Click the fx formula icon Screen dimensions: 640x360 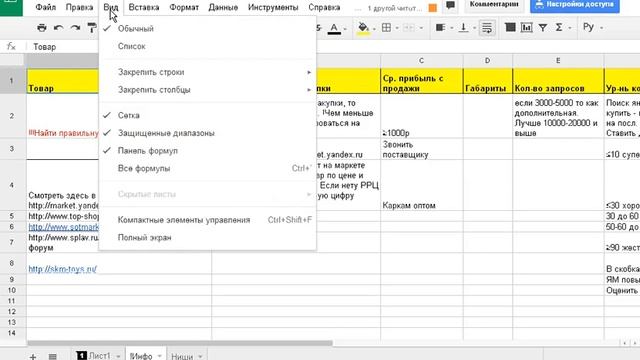click(x=11, y=47)
